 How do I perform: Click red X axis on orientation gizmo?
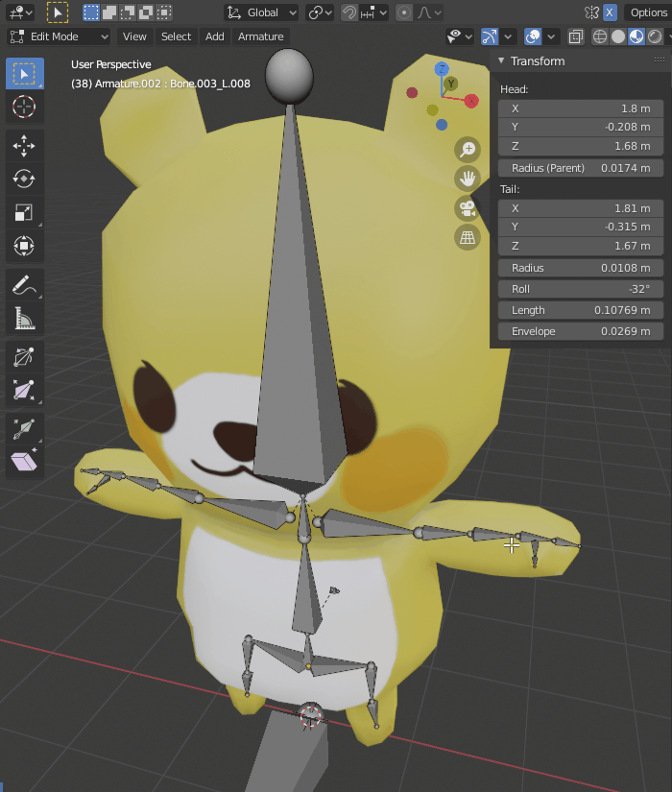point(471,101)
